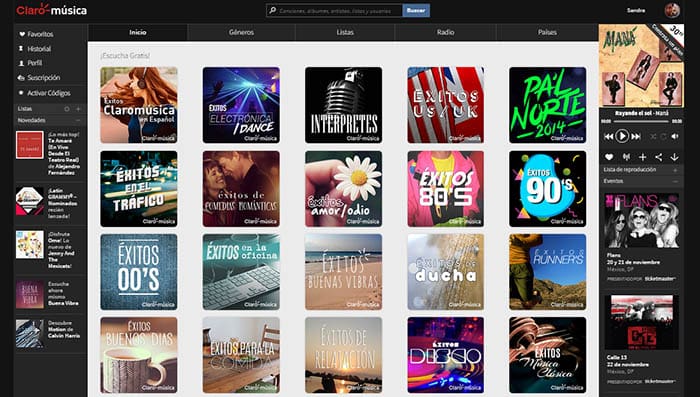Go to the Claro música logo home
The height and width of the screenshot is (397, 700).
[x=52, y=9]
